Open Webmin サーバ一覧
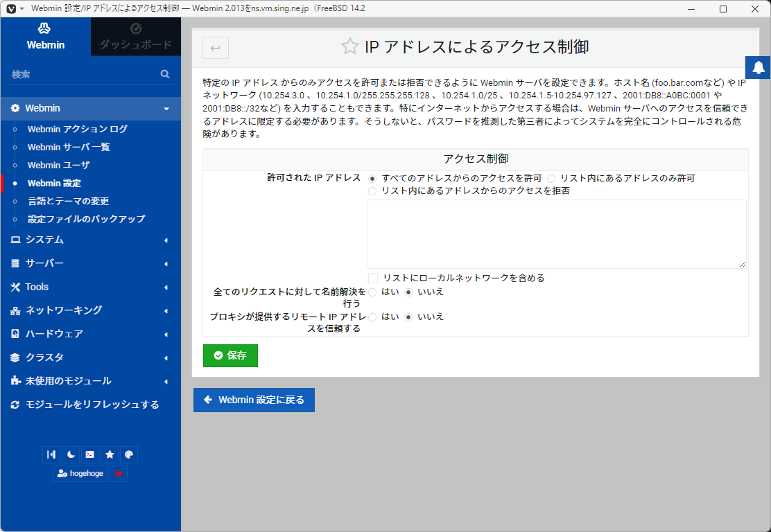 (69, 147)
